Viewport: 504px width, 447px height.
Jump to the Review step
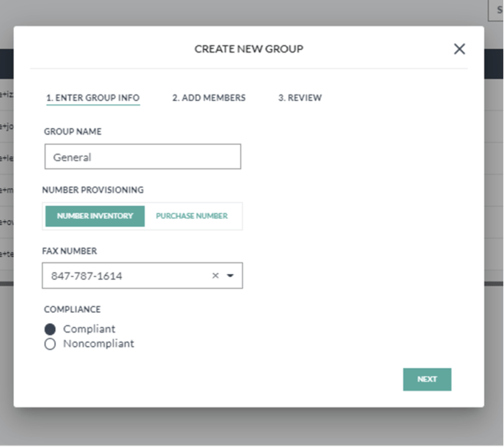coord(300,98)
